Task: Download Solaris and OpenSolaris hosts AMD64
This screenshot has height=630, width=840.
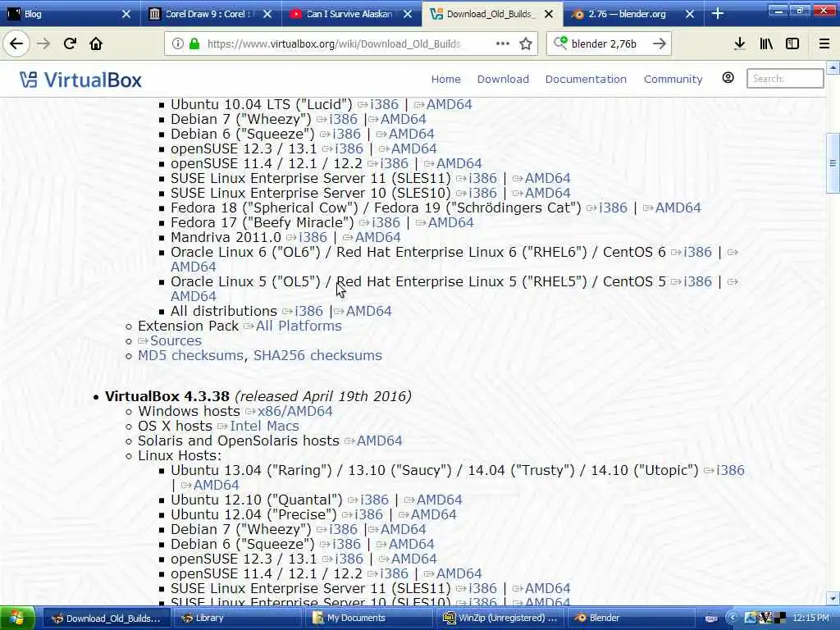Action: 379,441
